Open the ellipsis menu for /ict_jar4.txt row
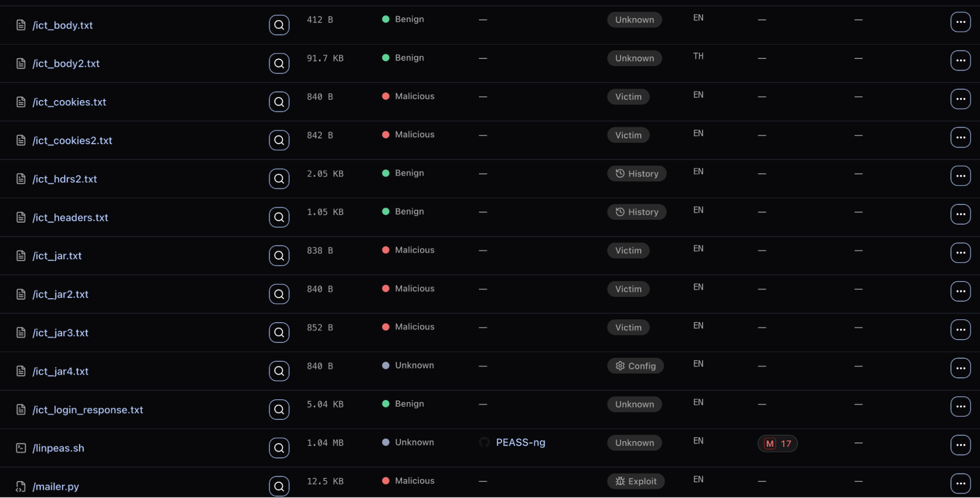980x498 pixels. click(960, 368)
